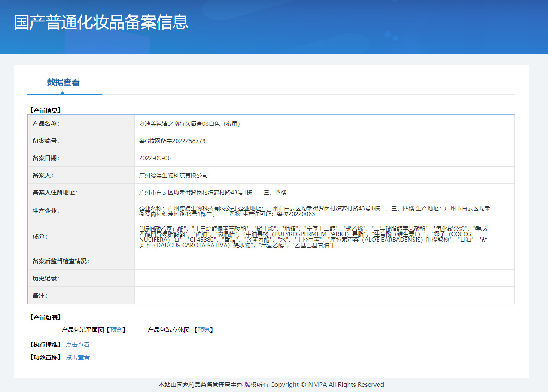Open 点击查看 link next to 功效宣称
This screenshot has height=392, width=548.
tap(78, 357)
